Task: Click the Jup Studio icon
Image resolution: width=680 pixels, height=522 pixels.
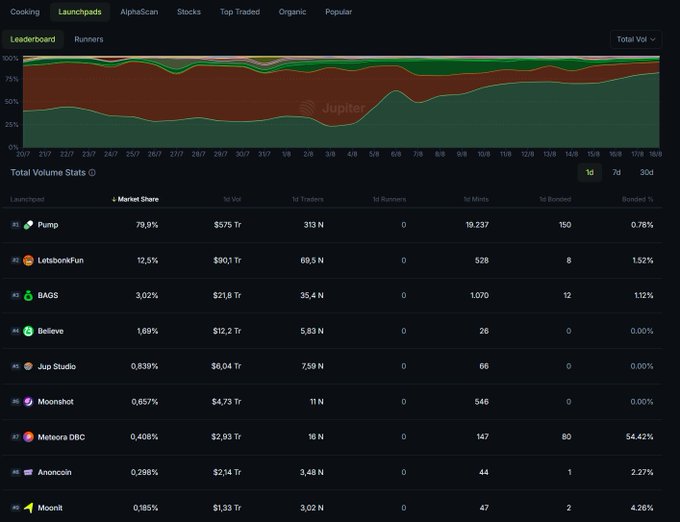Action: tap(28, 366)
